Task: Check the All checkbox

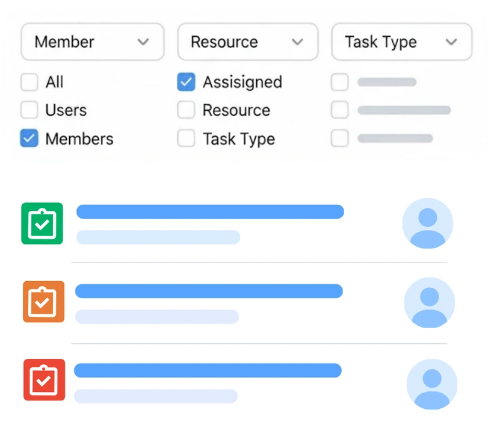Action: 29,82
